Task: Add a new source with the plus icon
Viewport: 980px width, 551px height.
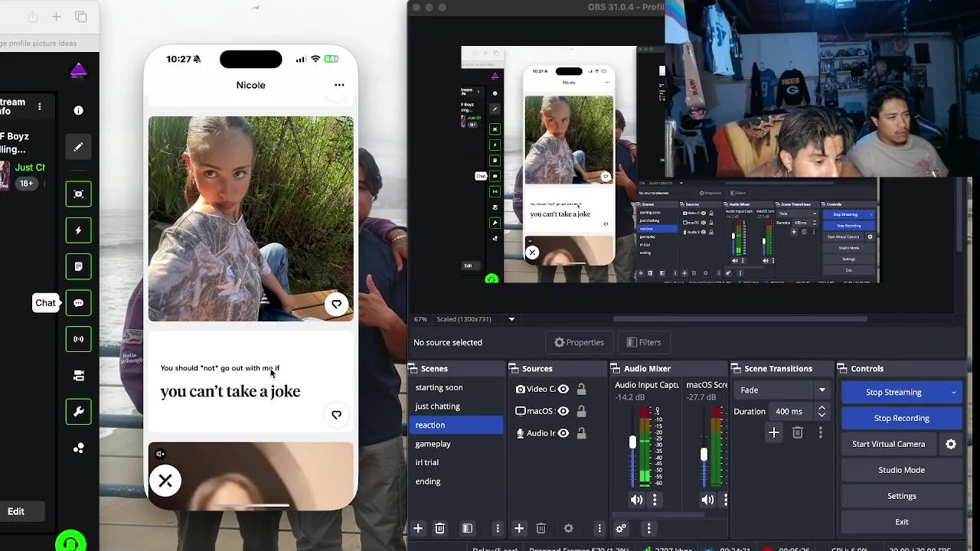Action: click(519, 528)
